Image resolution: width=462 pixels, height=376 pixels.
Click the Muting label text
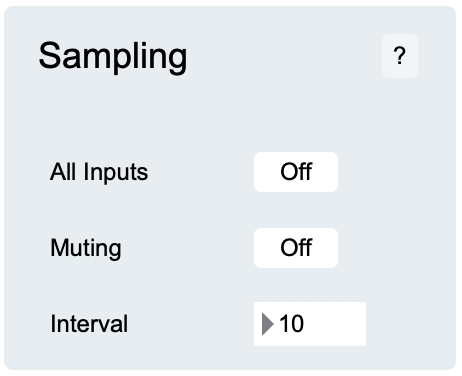pos(86,248)
